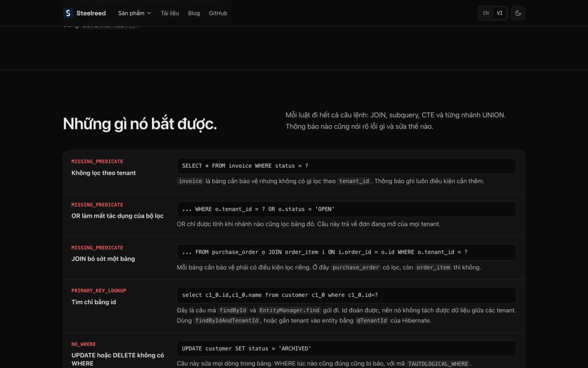Click the inline tenant_id code tag
The image size is (588, 368).
[354, 181]
